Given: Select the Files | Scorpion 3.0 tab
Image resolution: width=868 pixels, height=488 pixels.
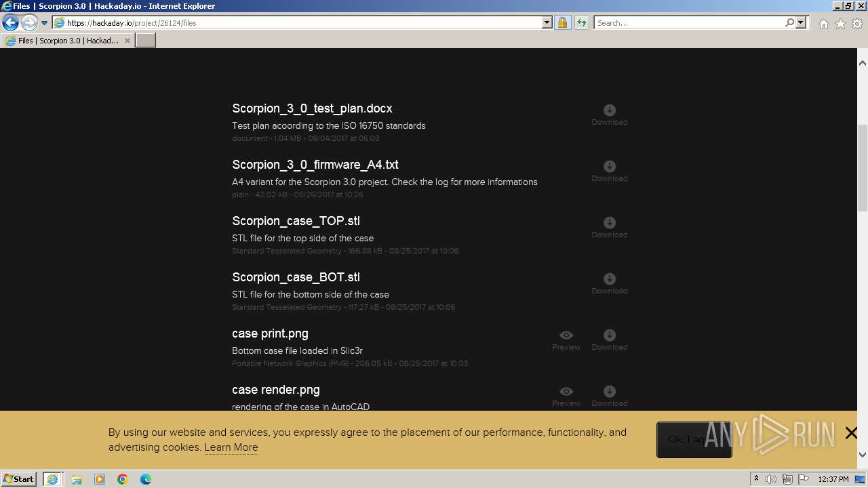Looking at the screenshot, I should click(68, 41).
